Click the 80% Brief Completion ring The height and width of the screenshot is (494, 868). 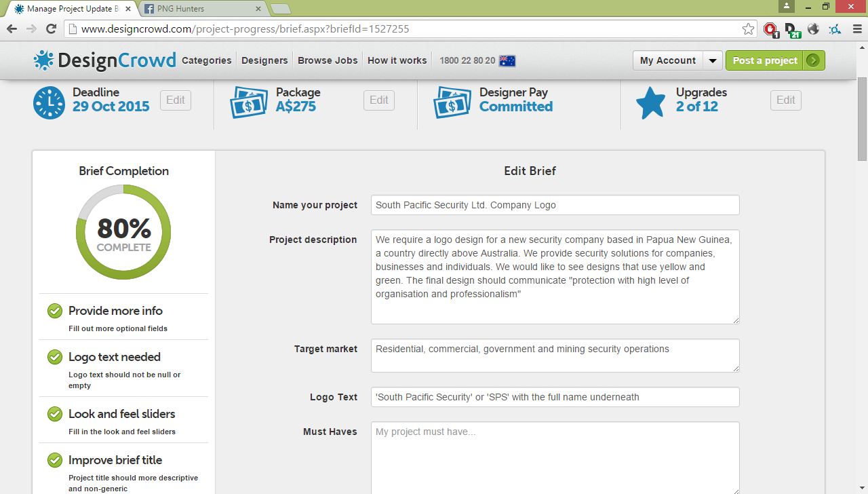click(x=123, y=232)
